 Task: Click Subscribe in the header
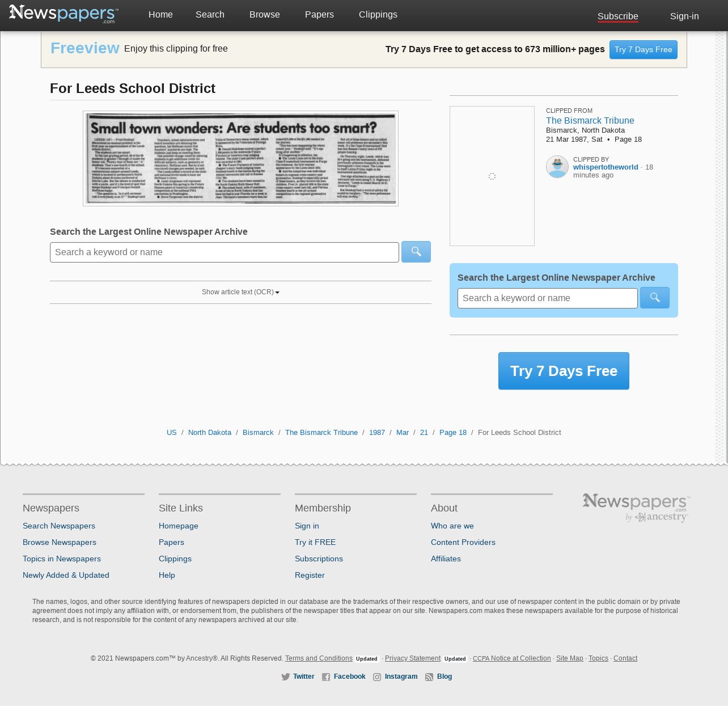point(618,16)
